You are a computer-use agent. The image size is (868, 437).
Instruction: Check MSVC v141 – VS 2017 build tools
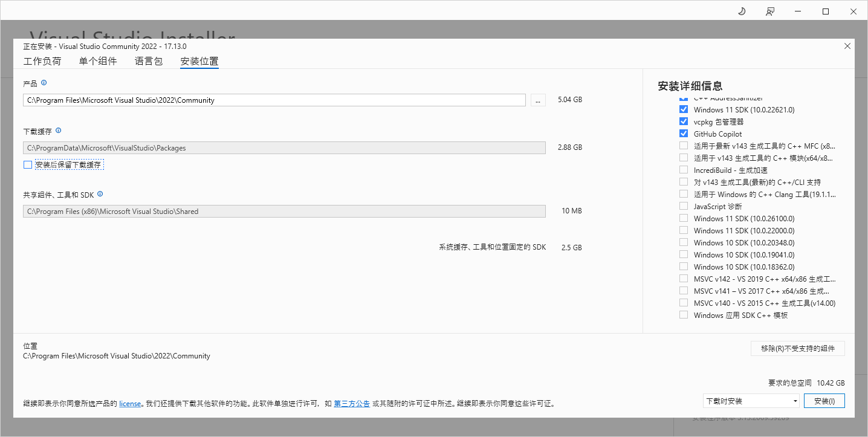[684, 291]
